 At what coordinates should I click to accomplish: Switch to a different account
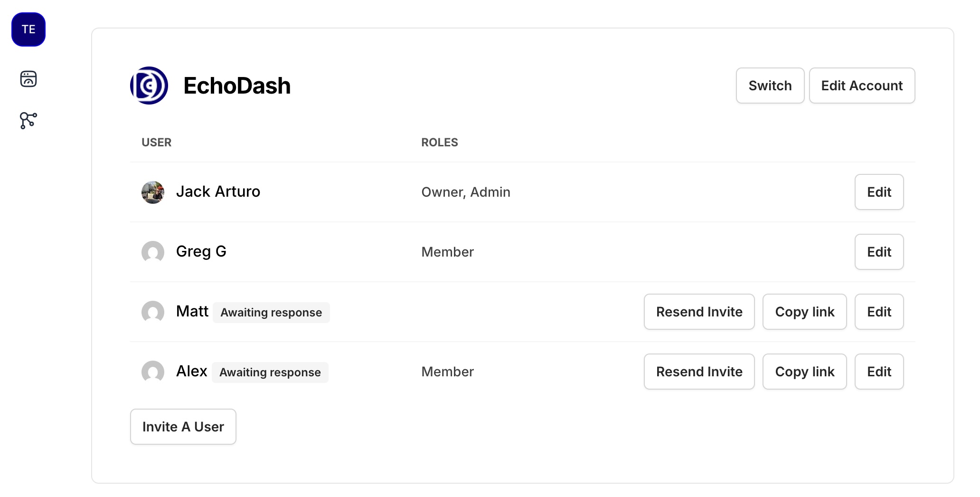pyautogui.click(x=770, y=86)
